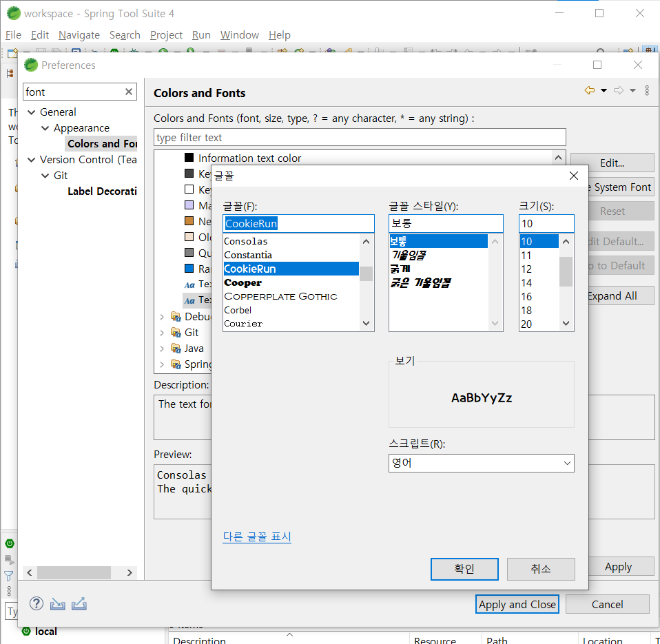The width and height of the screenshot is (660, 644).
Task: Expand the Spring category
Action: point(162,364)
